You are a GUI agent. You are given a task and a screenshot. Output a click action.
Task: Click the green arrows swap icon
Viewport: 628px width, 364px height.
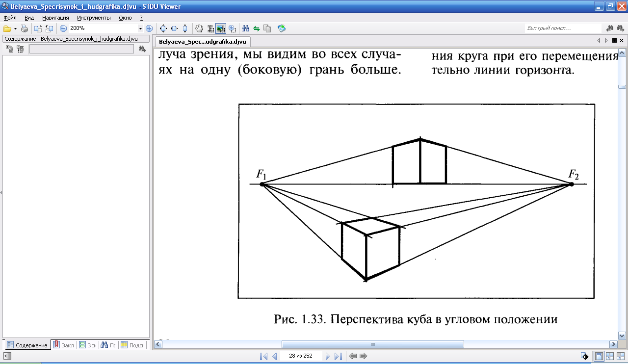point(256,28)
